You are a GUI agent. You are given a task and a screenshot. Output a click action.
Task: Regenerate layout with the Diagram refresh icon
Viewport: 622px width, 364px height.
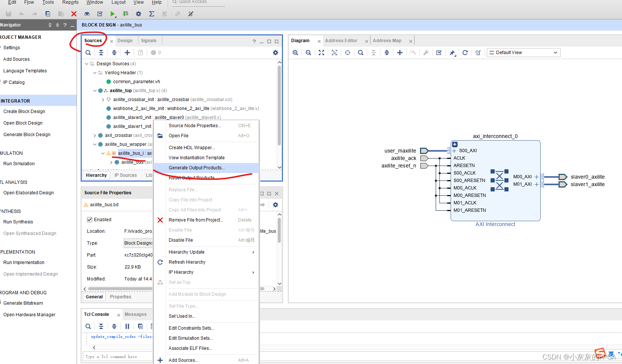click(x=465, y=53)
